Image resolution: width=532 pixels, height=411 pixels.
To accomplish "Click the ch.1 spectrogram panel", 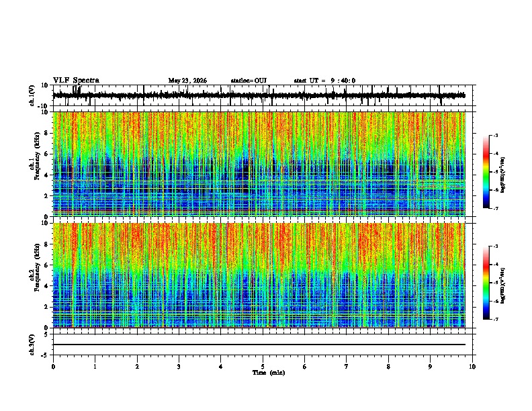I will (x=259, y=164).
